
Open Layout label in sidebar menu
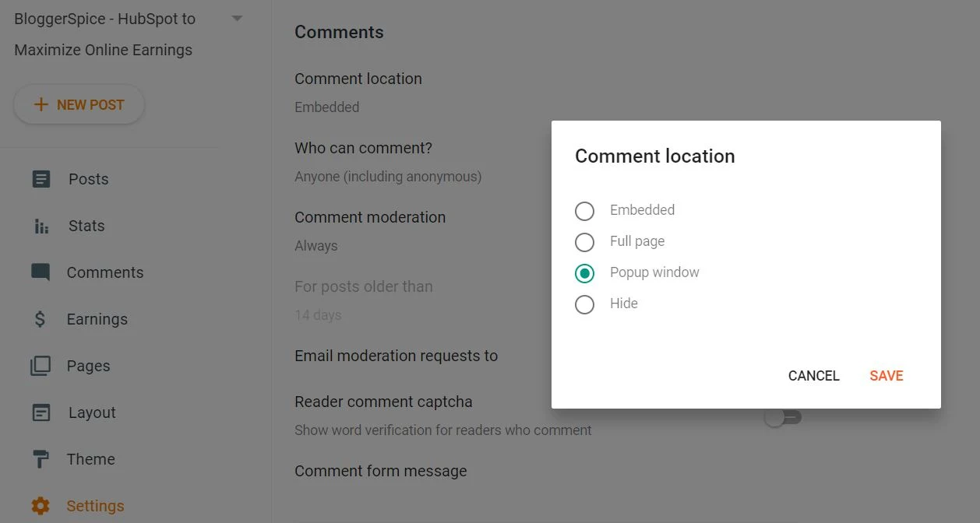(x=92, y=412)
